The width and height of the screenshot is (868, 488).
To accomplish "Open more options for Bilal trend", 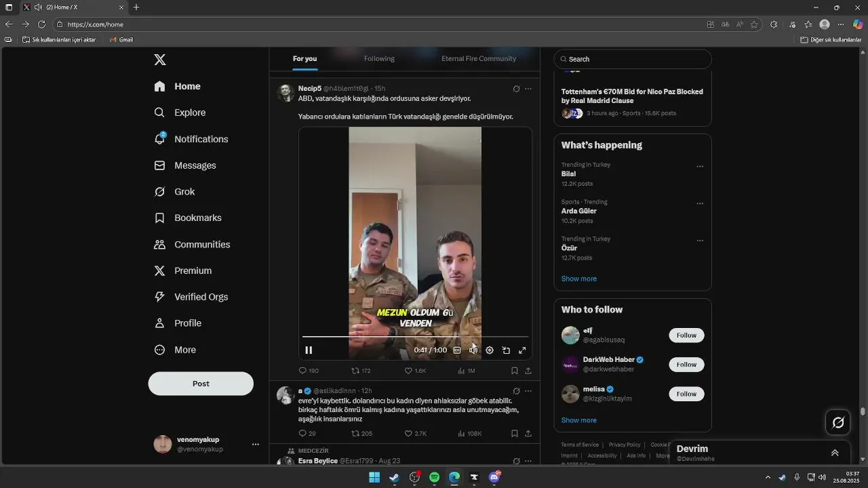I will (x=700, y=167).
